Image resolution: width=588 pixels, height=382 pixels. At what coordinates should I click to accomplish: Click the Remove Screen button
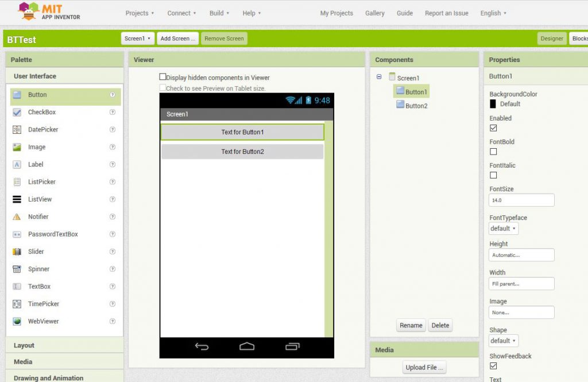click(225, 38)
